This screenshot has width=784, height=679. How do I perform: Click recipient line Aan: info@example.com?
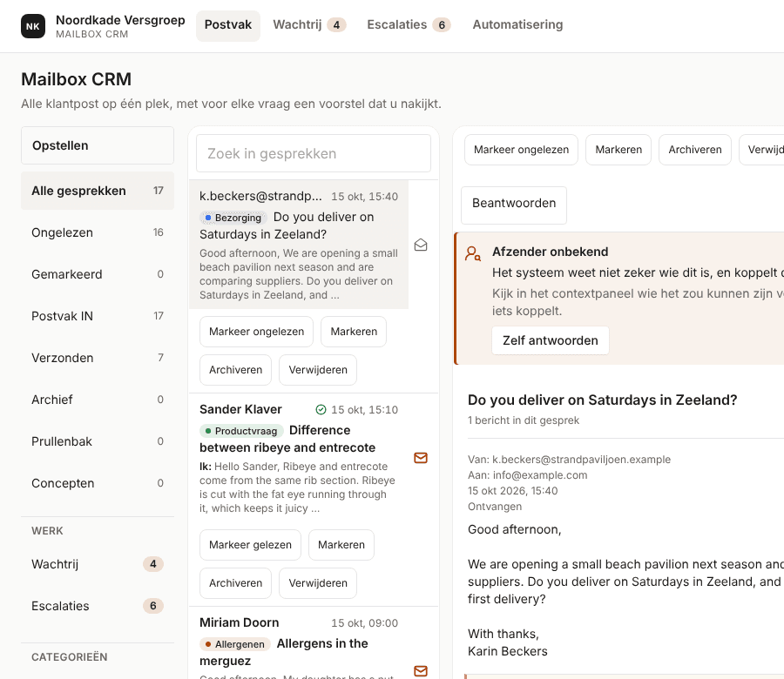pyautogui.click(x=528, y=475)
